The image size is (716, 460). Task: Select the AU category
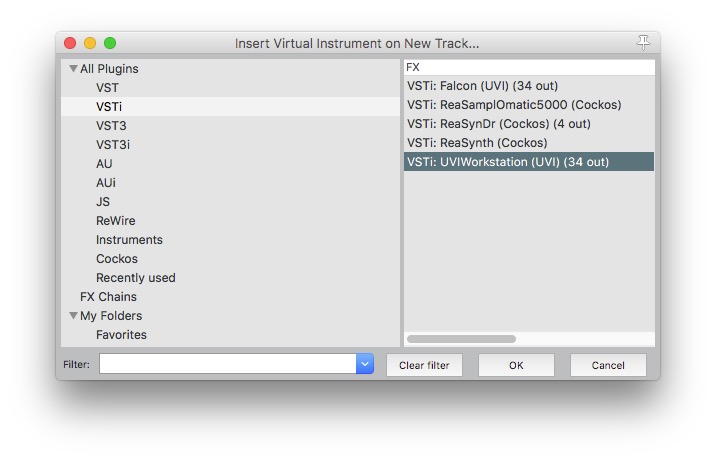(104, 164)
